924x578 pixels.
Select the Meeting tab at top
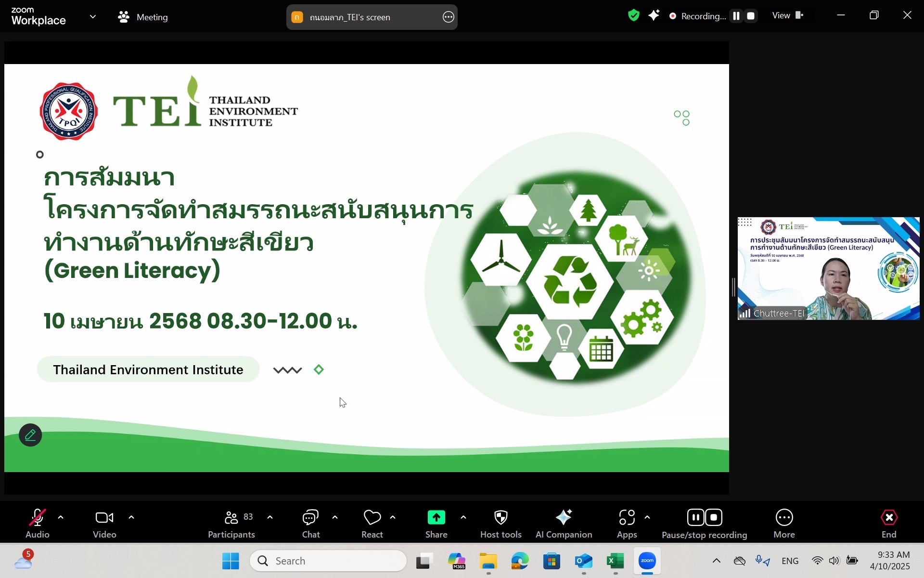[x=143, y=17]
